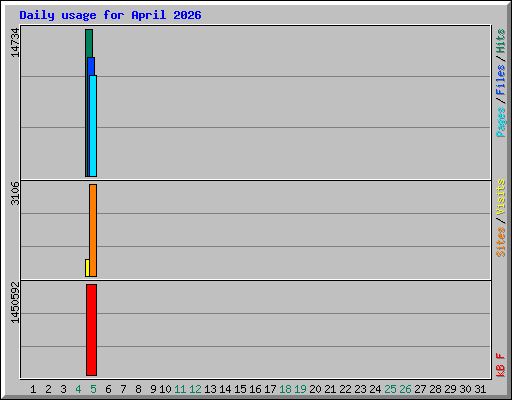
Task: Click the green Hits legend label
Action: click(500, 41)
